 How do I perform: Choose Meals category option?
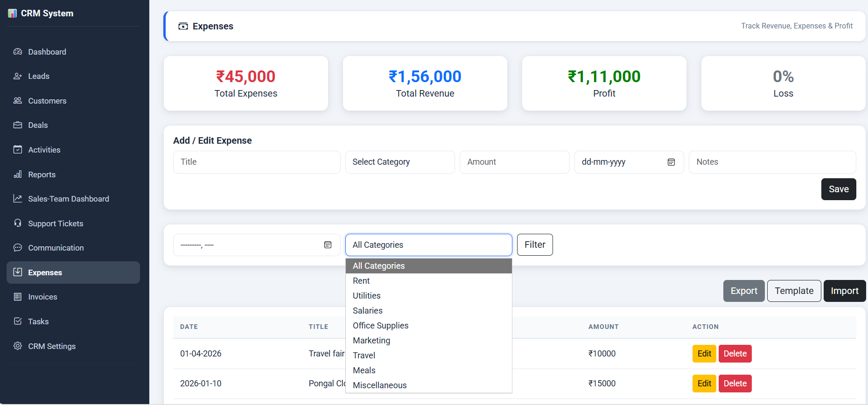[x=428, y=370]
